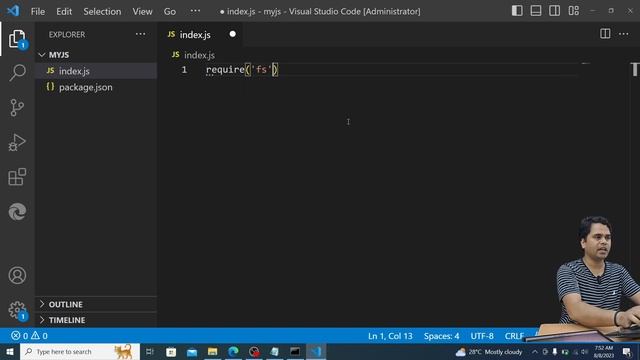The image size is (640, 360).
Task: Click Spaces: 4 indentation setting
Action: click(441, 336)
